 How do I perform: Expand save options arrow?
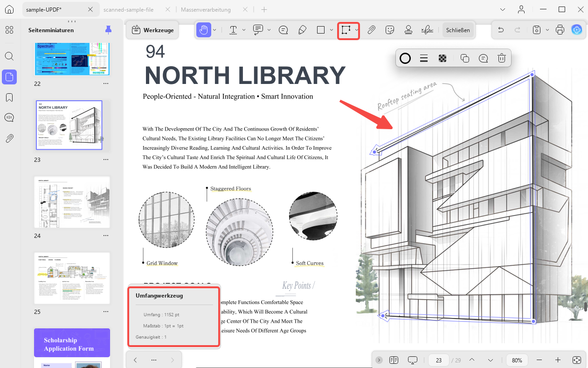[x=547, y=30]
